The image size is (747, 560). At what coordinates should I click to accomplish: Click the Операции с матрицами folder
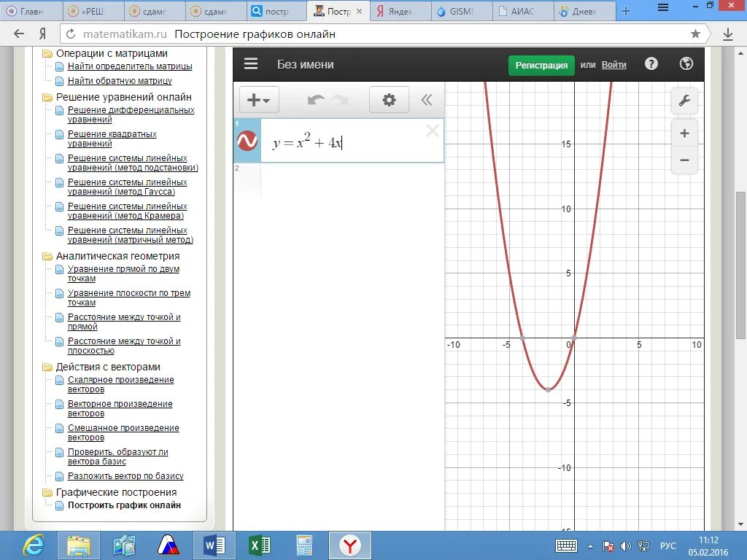coord(112,53)
